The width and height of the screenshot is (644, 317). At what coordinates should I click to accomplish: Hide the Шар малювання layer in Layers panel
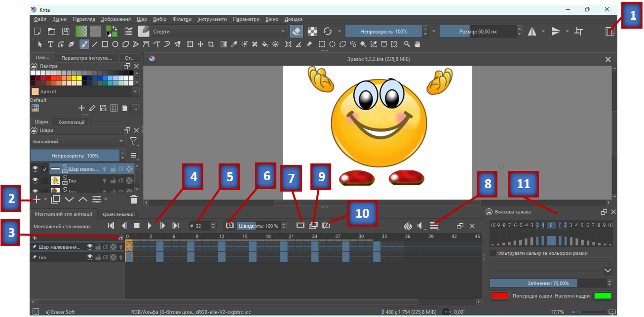tap(35, 169)
